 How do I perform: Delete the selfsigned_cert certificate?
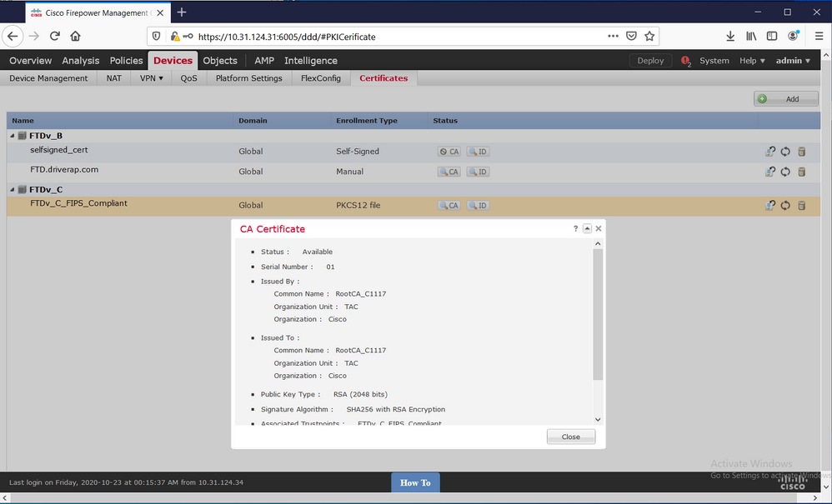click(802, 152)
